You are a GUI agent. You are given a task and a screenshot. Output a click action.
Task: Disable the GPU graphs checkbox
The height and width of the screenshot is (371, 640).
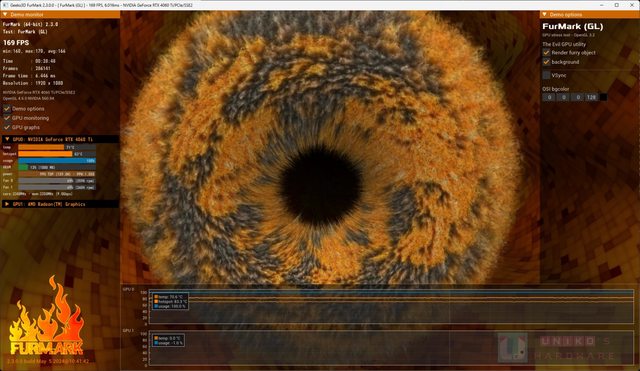(x=7, y=127)
